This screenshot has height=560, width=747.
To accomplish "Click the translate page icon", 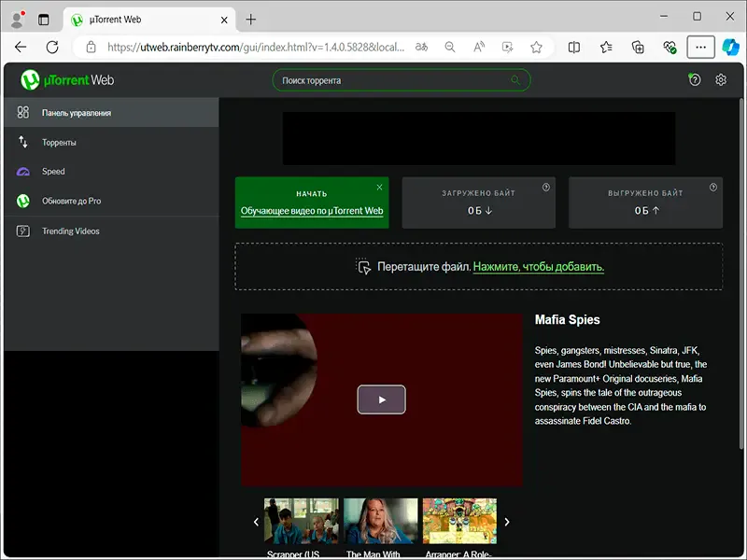I will pyautogui.click(x=421, y=47).
